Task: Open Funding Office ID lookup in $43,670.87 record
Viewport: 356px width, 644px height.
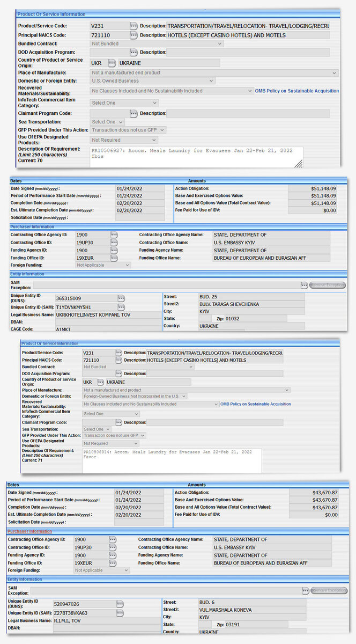Action: [x=113, y=563]
